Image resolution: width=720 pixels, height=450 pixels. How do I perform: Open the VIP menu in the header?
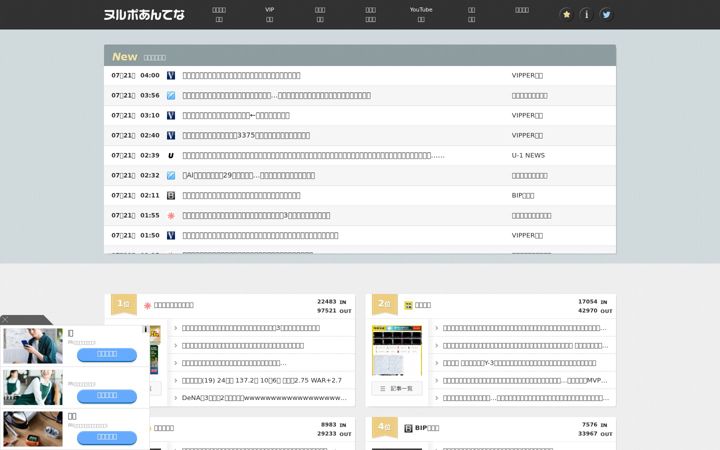point(270,14)
